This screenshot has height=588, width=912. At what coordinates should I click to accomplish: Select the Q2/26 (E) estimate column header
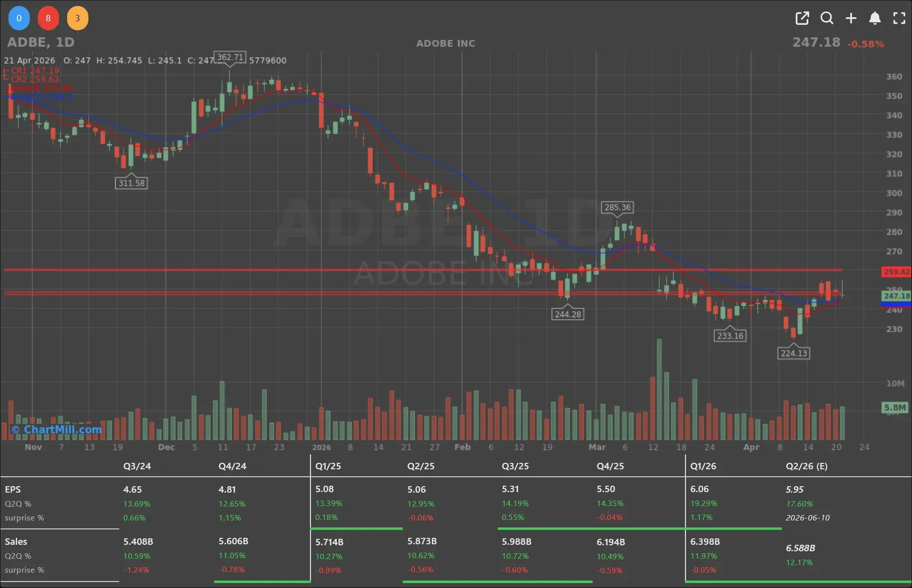coord(806,466)
